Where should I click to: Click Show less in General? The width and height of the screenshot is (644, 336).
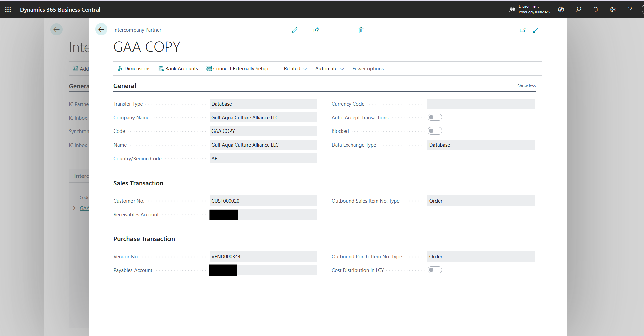[526, 86]
